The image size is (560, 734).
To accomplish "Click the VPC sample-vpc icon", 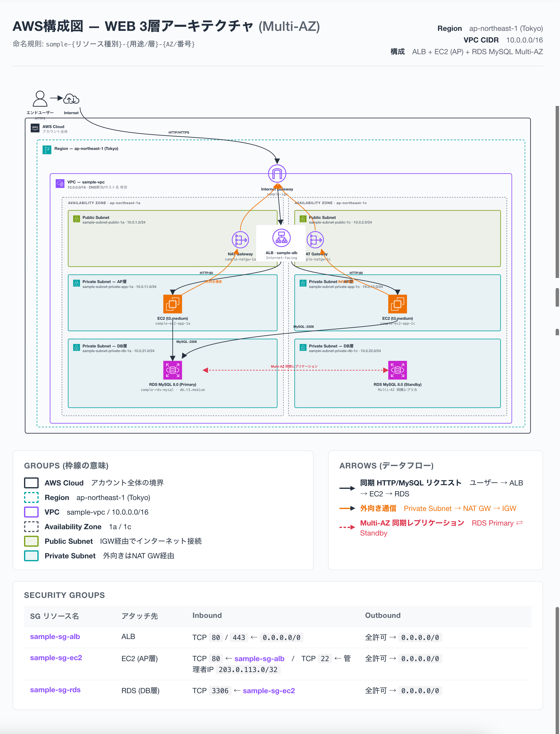I will pyautogui.click(x=60, y=183).
